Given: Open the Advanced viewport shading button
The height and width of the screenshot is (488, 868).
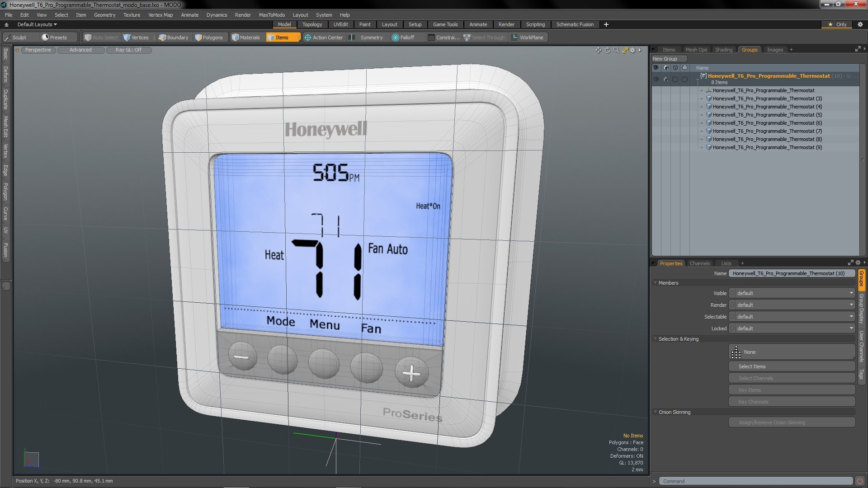Looking at the screenshot, I should pos(80,50).
